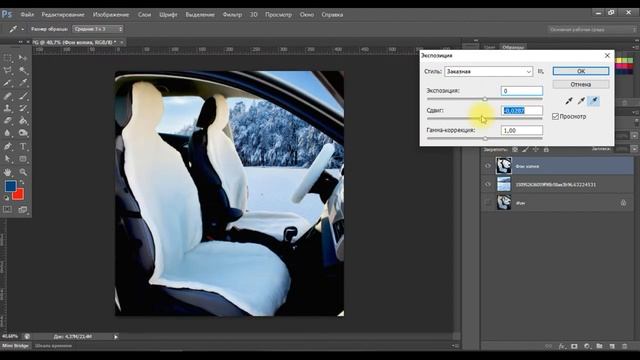Image resolution: width=640 pixels, height=360 pixels.
Task: Open preset options beside Стиль dropdown
Action: [541, 71]
